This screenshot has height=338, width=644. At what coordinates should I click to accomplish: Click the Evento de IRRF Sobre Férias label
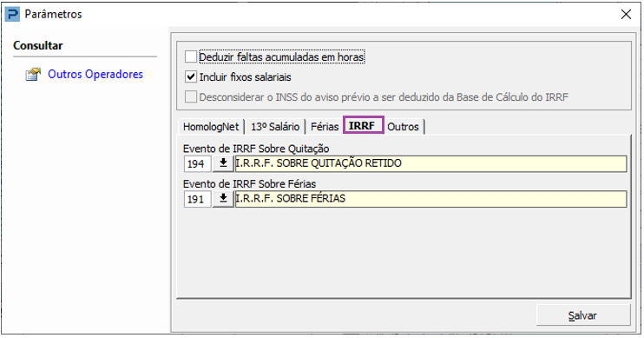(x=249, y=184)
